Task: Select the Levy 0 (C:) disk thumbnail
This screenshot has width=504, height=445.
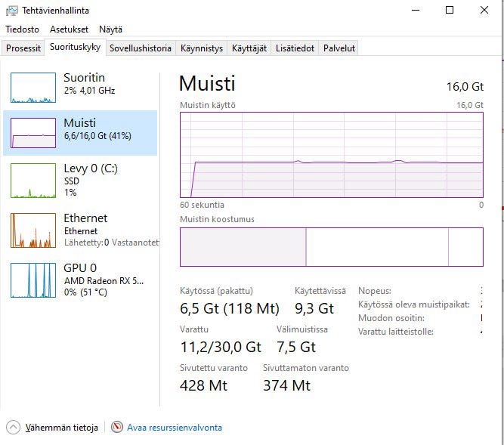Action: coord(33,181)
